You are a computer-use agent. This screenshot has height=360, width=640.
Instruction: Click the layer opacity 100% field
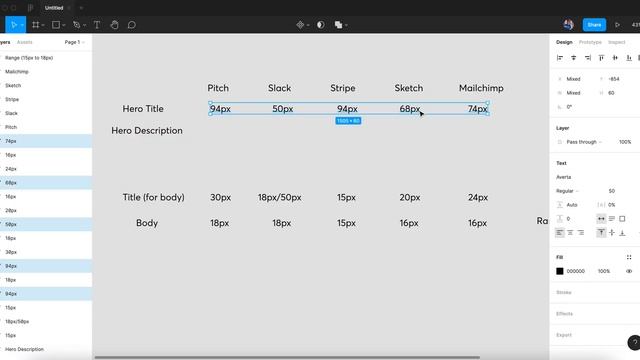point(625,142)
